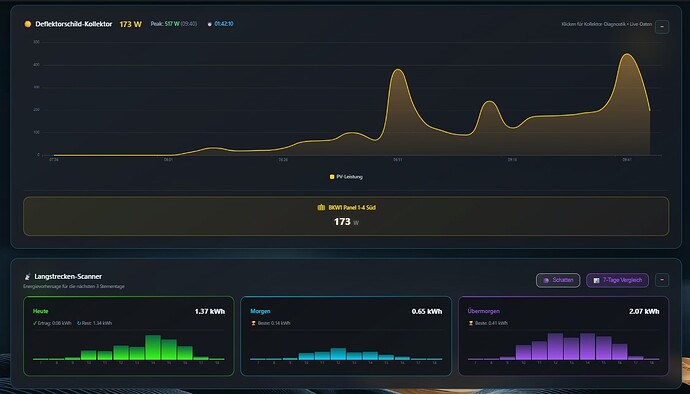Click the Schatten button
The width and height of the screenshot is (690, 394).
(x=558, y=280)
